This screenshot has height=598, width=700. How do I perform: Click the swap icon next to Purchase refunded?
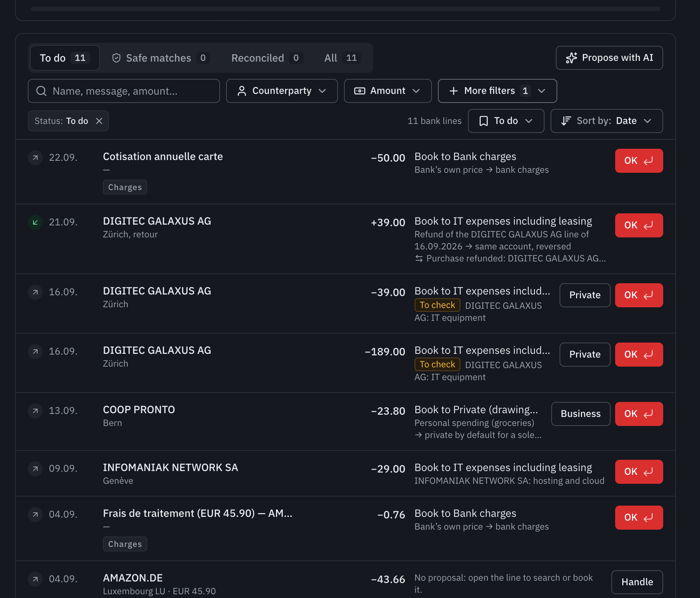[x=419, y=258]
